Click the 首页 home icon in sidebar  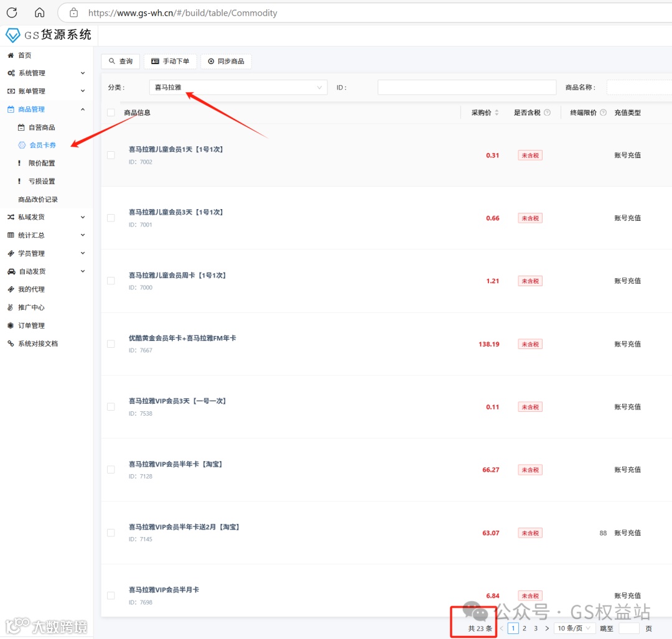[11, 55]
